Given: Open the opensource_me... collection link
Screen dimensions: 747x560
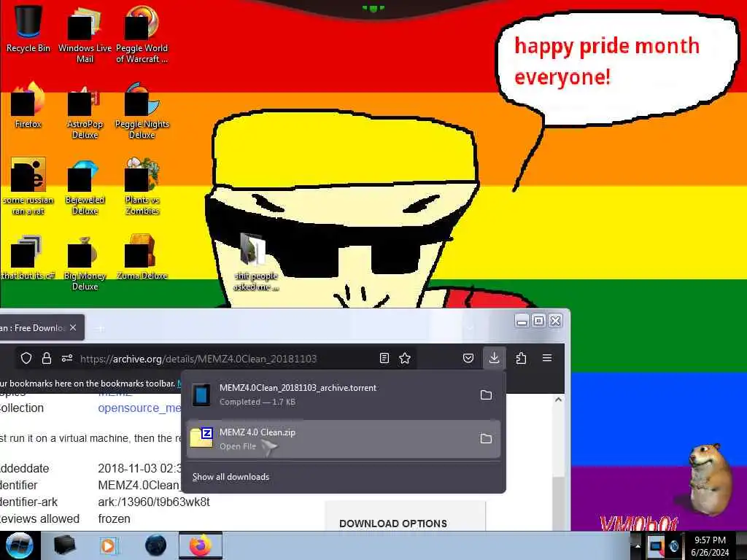Looking at the screenshot, I should [139, 408].
